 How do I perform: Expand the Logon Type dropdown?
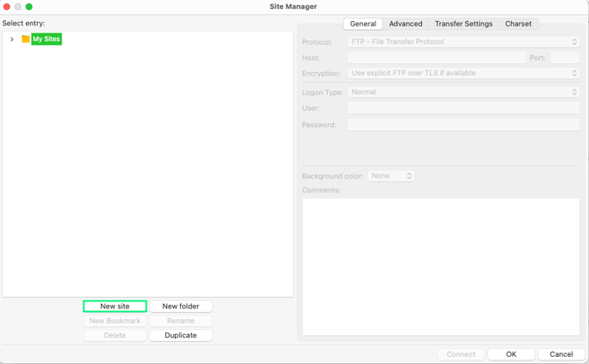pos(463,91)
